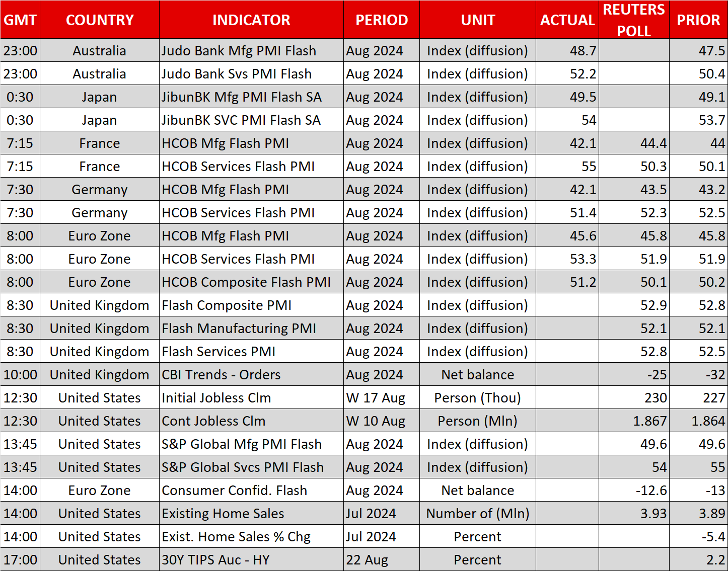Click the prior value -5.4
728x571 pixels.
click(713, 536)
